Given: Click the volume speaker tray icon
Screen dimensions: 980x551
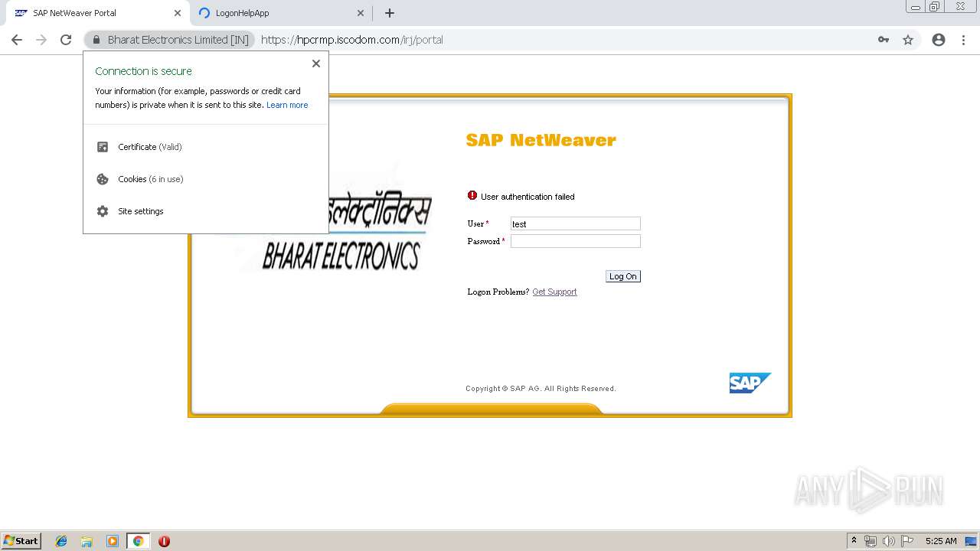Looking at the screenshot, I should (x=889, y=541).
